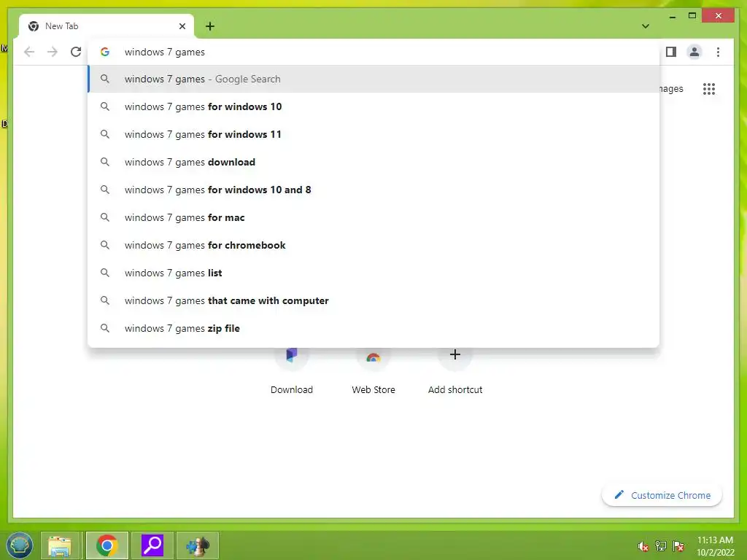This screenshot has width=747, height=560.
Task: Click the muted volume tray icon
Action: point(643,546)
